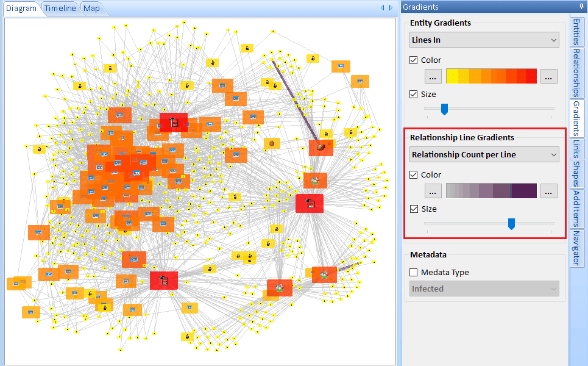Select the topmost red document node in diagram
Screen dimensions: 588x366
[x=173, y=122]
